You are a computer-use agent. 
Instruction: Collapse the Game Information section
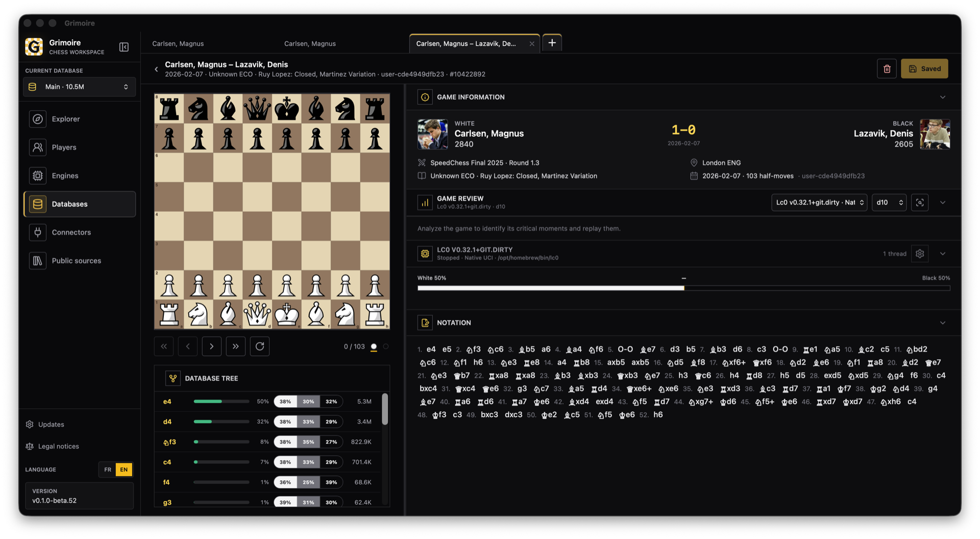click(943, 97)
